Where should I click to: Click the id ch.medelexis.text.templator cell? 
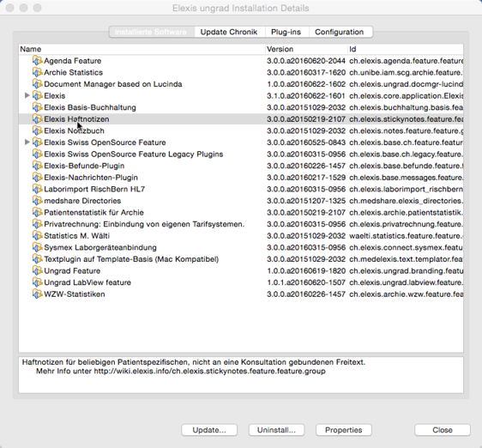[x=406, y=259]
